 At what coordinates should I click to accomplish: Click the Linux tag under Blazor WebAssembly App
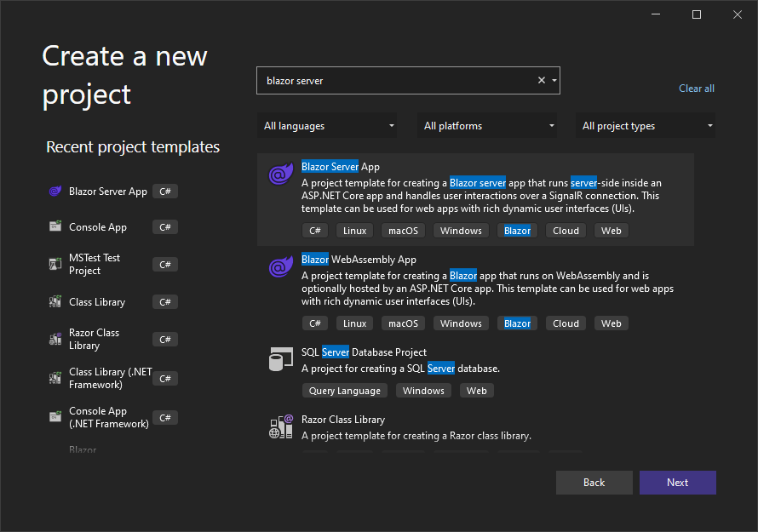pyautogui.click(x=355, y=323)
